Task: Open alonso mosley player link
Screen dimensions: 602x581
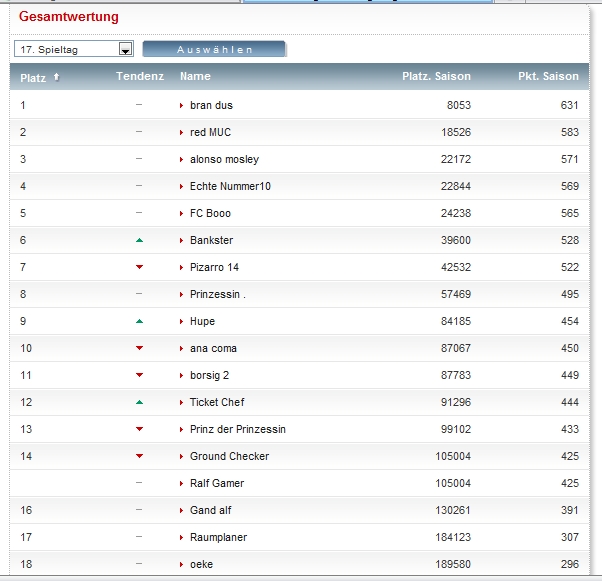Action: 224,159
